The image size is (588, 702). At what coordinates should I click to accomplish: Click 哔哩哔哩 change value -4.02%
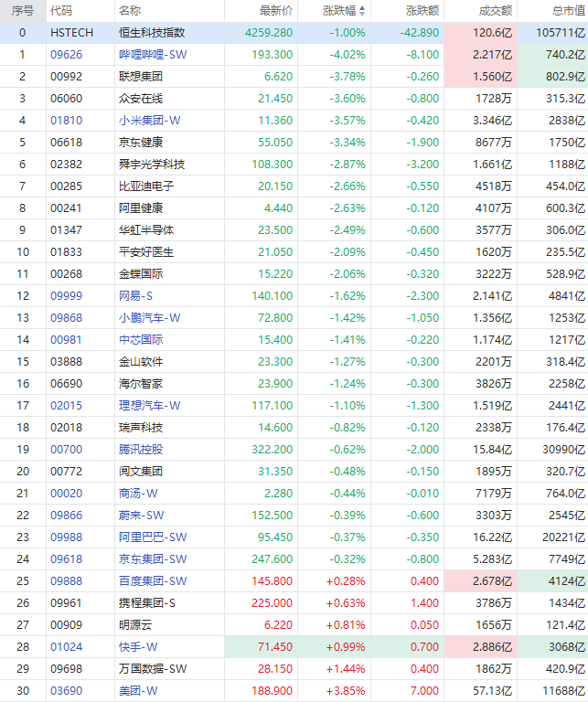(x=347, y=55)
